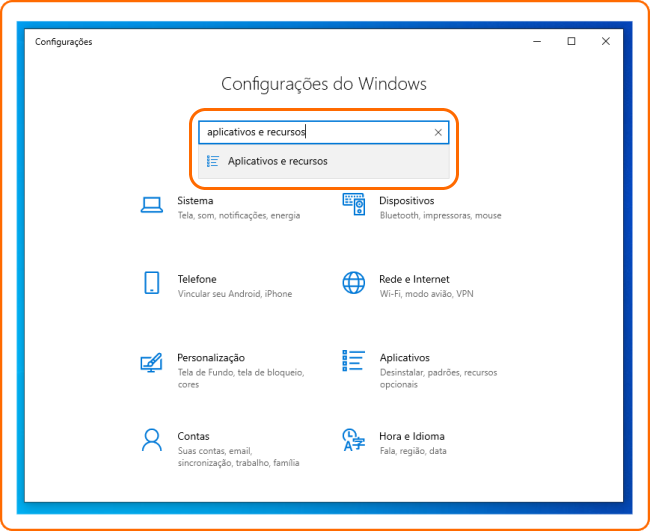Screen dimensions: 650x531
Task: Click the Hora e Idioma clock icon
Action: tap(354, 440)
